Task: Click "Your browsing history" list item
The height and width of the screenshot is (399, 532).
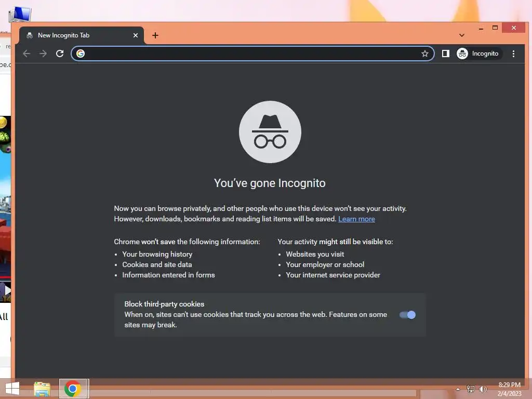Action: tap(157, 254)
